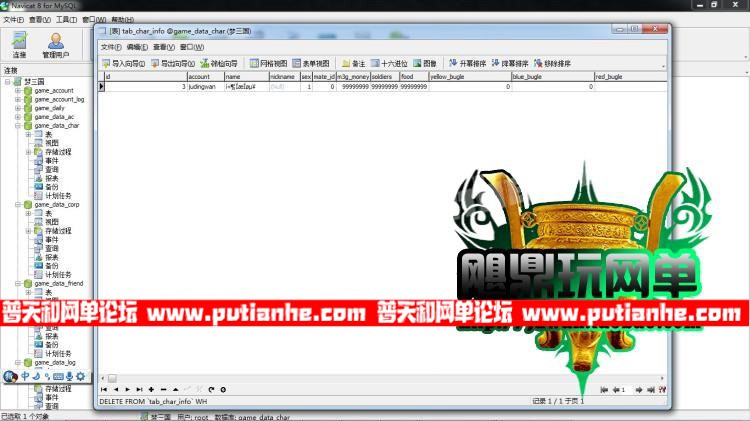Switch to 表单视图 form view
This screenshot has width=750, height=421.
(310, 63)
